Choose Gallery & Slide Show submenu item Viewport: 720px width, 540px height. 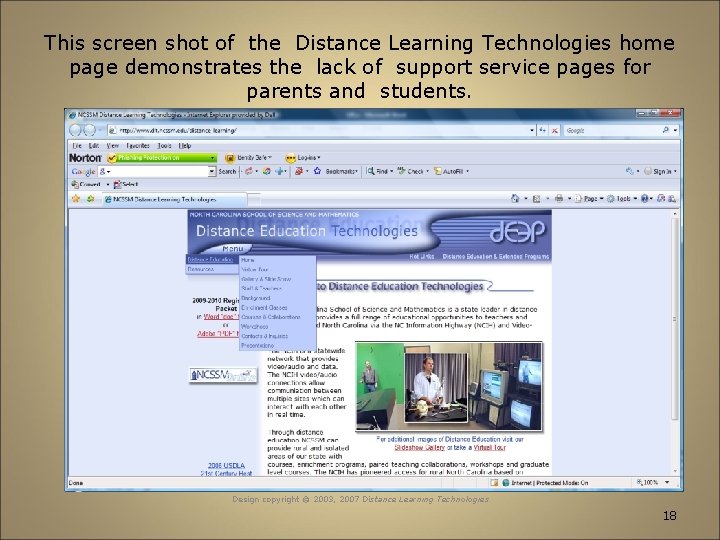coord(278,279)
